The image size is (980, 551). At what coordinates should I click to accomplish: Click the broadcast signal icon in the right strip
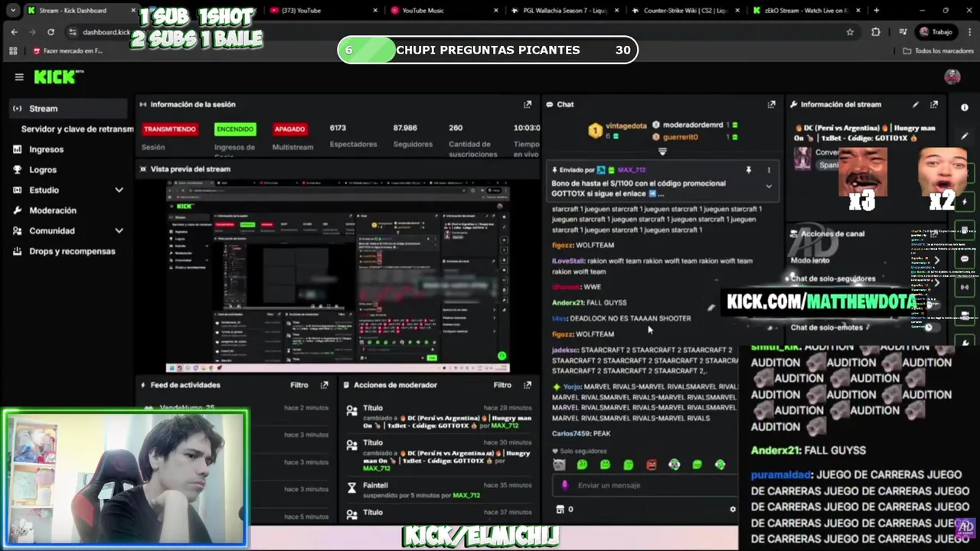[x=964, y=287]
